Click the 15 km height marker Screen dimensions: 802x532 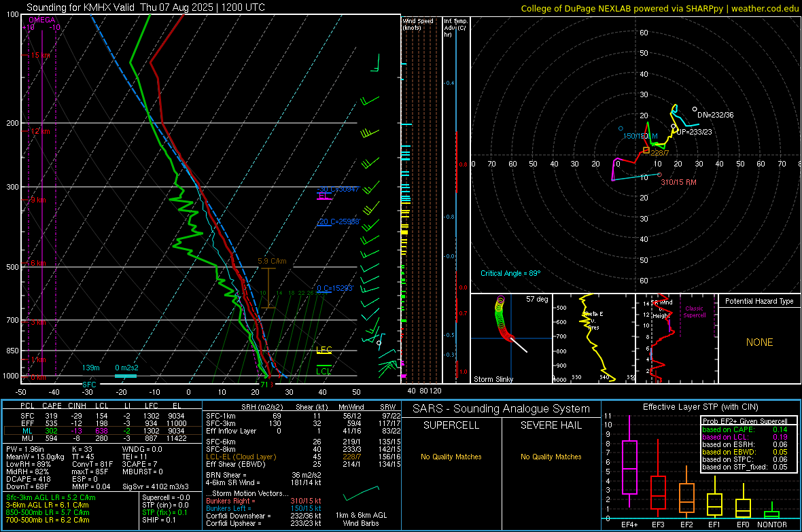41,55
